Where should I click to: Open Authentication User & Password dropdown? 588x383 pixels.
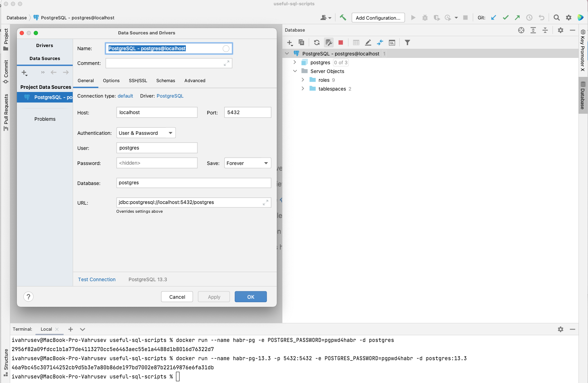tap(146, 133)
